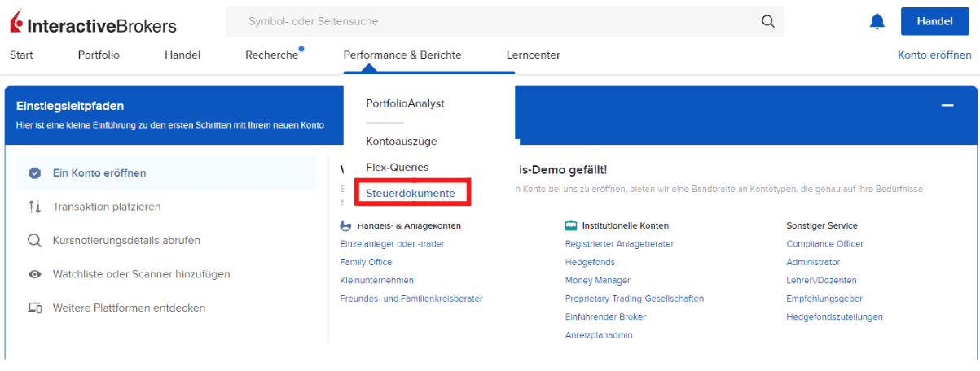Viewport: 980px width, 371px height.
Task: Click the Interactive Brokers logo
Action: (x=93, y=25)
